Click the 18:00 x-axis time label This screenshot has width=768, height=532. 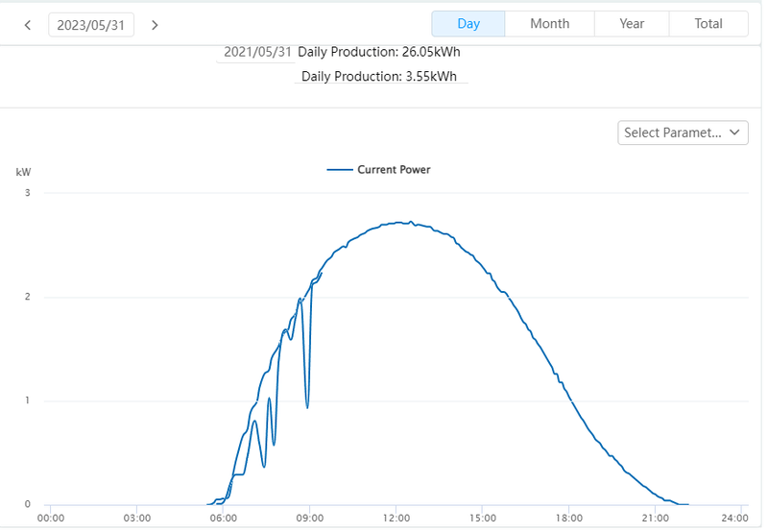[x=569, y=519]
